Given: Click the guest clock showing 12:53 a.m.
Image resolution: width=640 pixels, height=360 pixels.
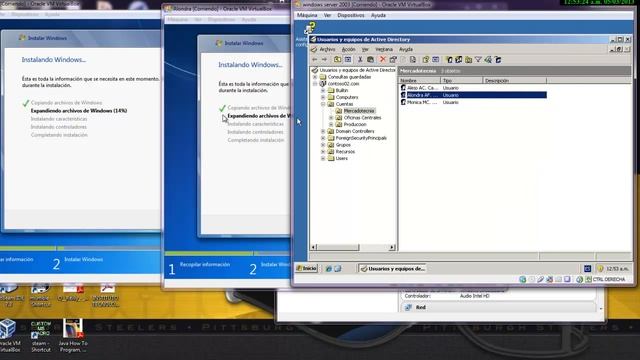Looking at the screenshot, I should click(617, 269).
